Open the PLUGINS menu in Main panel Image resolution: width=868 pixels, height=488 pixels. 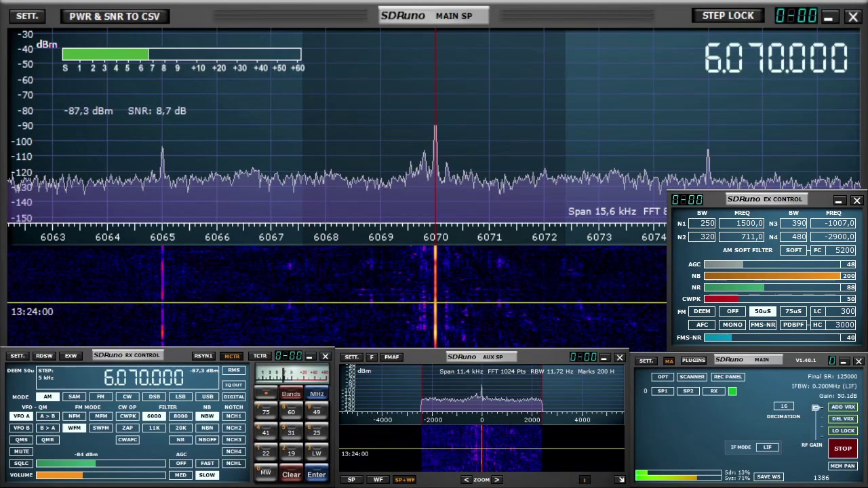[693, 361]
